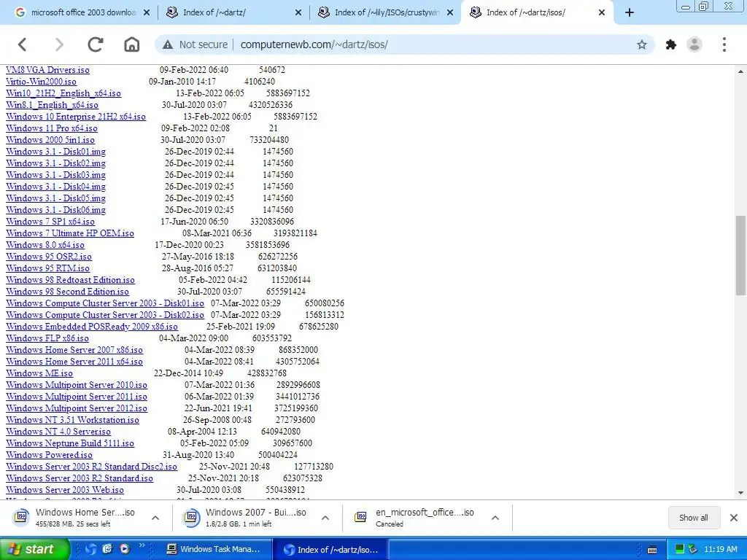Click Windows Neptune Build 5111.iso link
747x560 pixels.
[x=69, y=443]
